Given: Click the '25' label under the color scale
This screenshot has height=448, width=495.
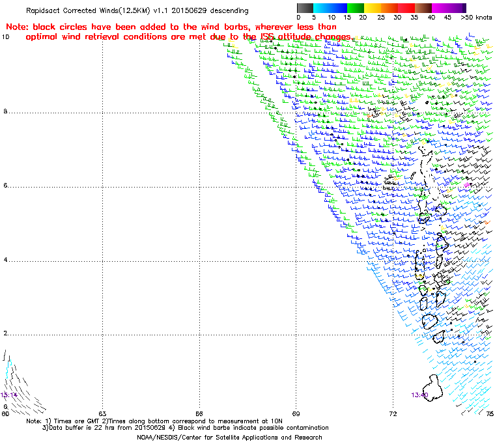Looking at the screenshot, I should pos(381,18).
